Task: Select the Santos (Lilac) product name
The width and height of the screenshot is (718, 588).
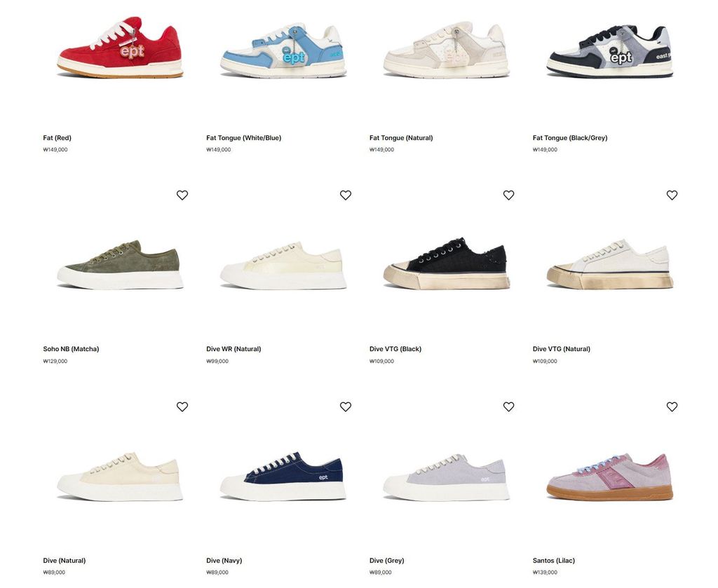Action: click(x=554, y=561)
